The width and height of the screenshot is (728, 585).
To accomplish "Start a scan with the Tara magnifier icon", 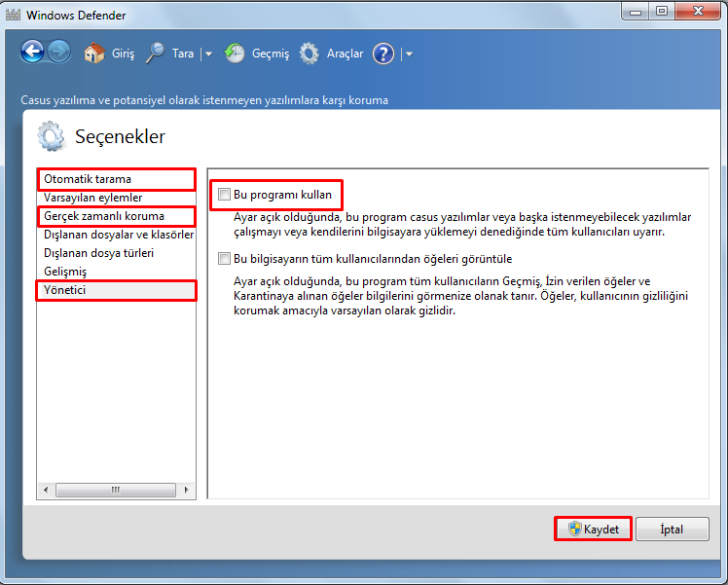I will (x=155, y=54).
